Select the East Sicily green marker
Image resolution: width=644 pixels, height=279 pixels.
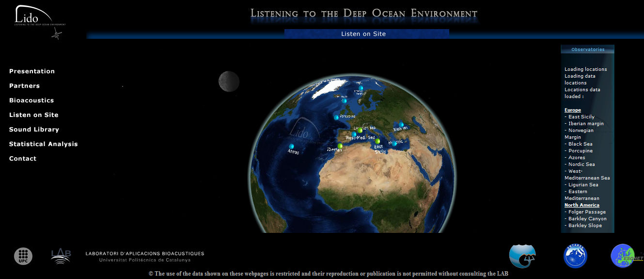[x=377, y=141]
